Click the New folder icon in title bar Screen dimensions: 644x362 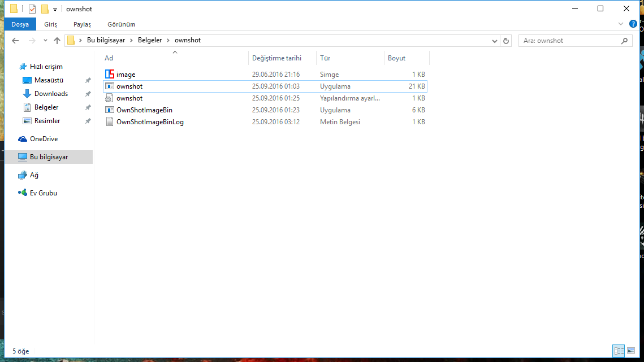pos(45,8)
